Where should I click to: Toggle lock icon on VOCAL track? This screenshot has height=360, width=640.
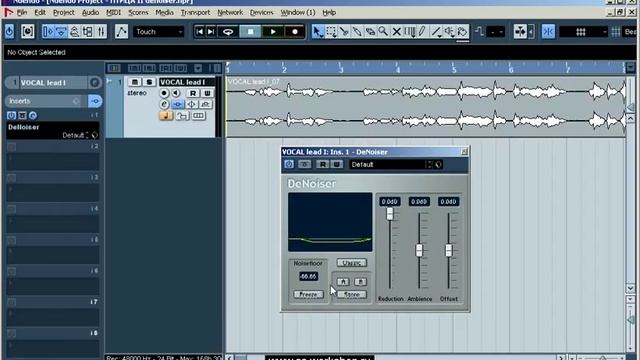pyautogui.click(x=182, y=116)
